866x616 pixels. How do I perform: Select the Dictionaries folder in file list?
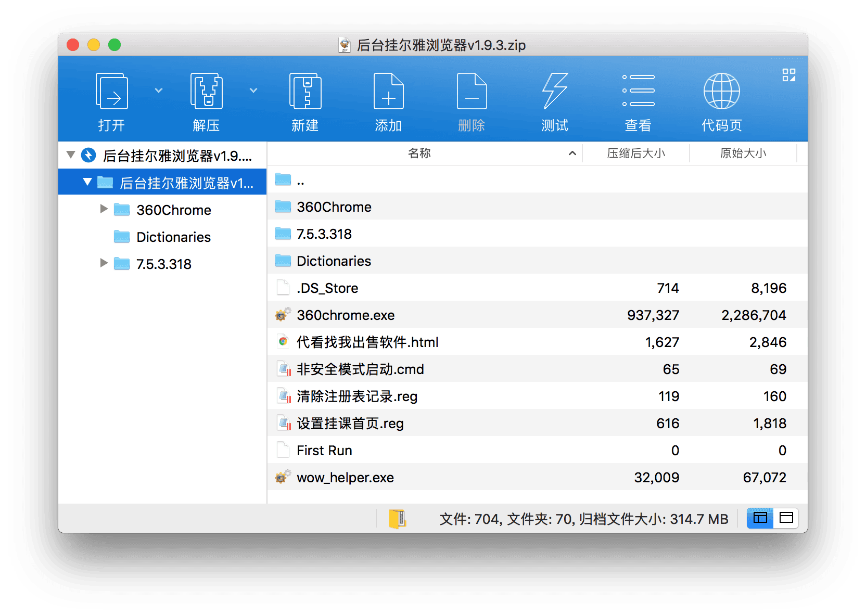click(538, 261)
